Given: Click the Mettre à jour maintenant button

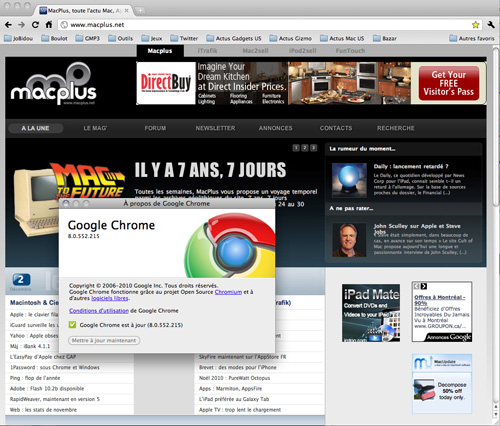Looking at the screenshot, I should [x=104, y=340].
